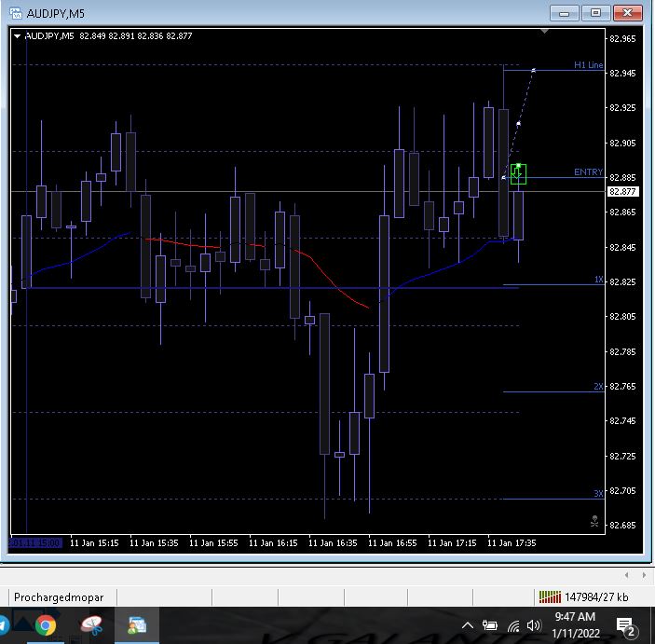655x644 pixels.
Task: Click the battery power tray icon
Action: (489, 625)
